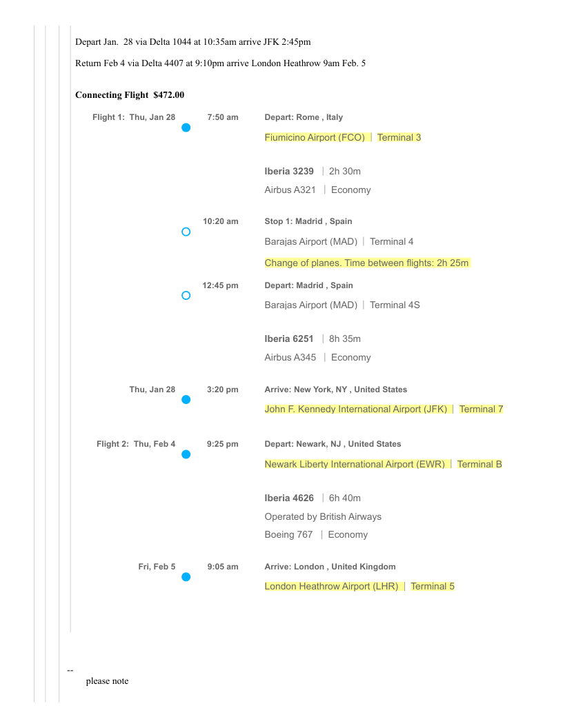This screenshot has width=563, height=728.
Task: Click the blue dot beside 9:05 am arrival
Action: (186, 577)
